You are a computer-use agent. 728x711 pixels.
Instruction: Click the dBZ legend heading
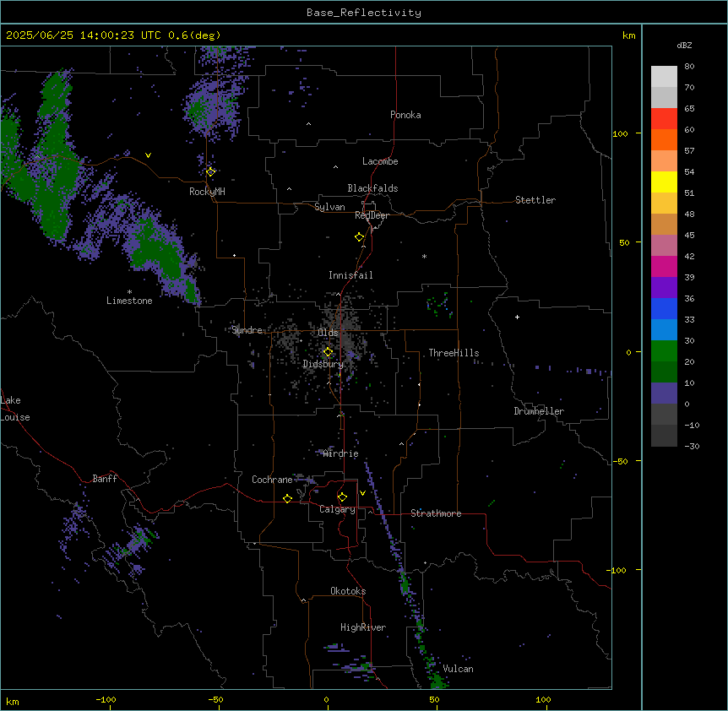click(684, 45)
